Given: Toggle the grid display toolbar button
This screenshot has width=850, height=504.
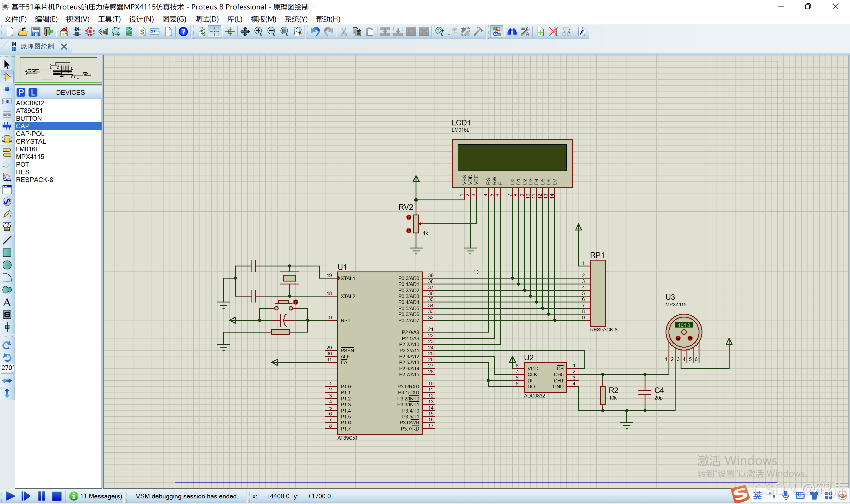Looking at the screenshot, I should [x=215, y=32].
